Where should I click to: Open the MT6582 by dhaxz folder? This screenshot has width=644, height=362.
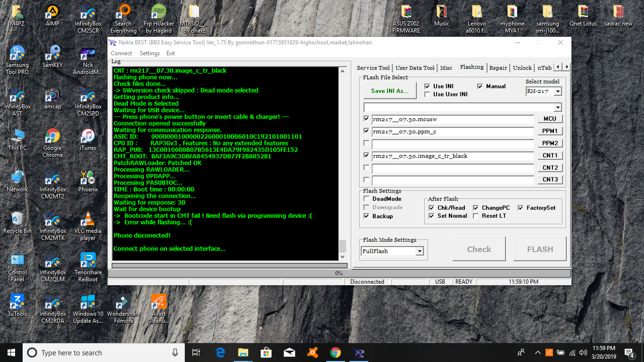point(194,19)
